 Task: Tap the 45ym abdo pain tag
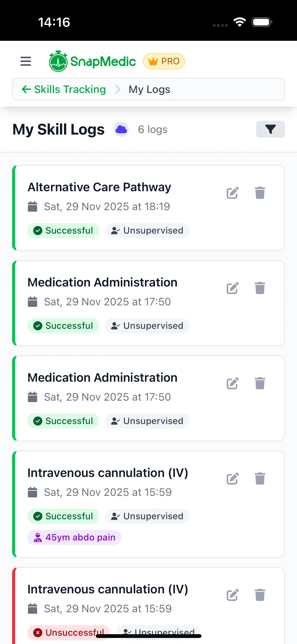(74, 537)
